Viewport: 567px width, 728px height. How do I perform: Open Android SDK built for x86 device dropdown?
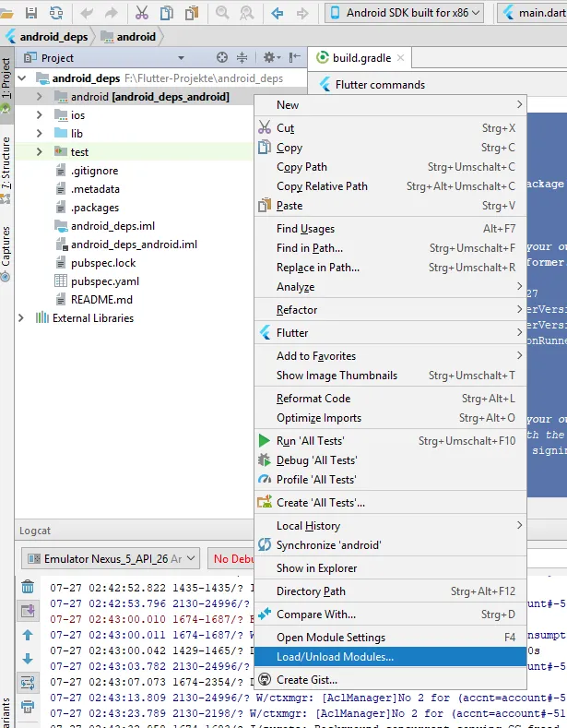point(404,13)
